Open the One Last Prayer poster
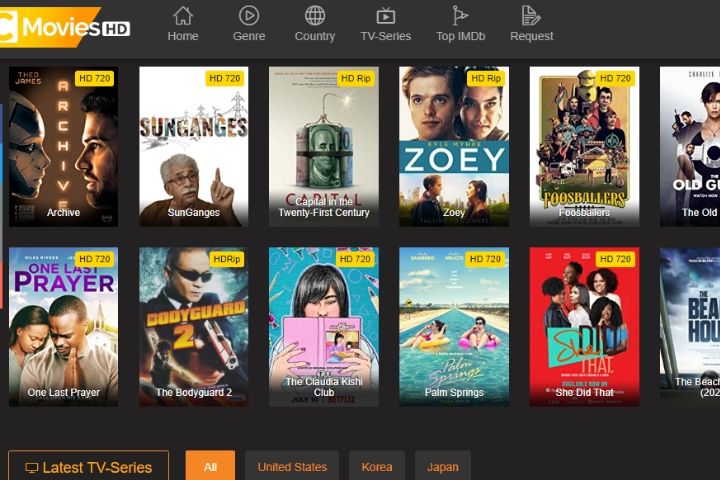 coord(63,327)
